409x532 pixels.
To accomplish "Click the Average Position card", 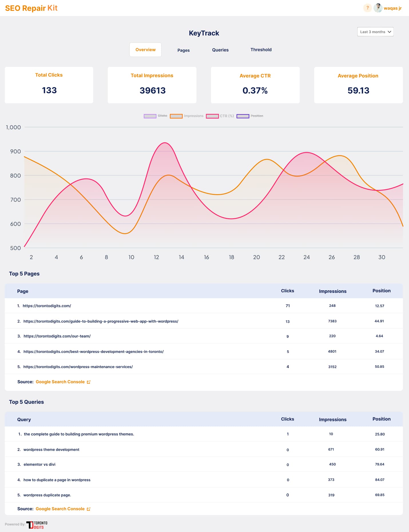I will click(x=358, y=85).
